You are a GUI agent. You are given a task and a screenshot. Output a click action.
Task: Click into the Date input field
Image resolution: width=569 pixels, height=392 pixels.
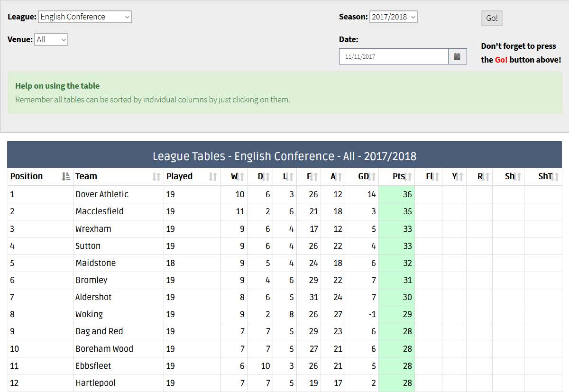[394, 56]
